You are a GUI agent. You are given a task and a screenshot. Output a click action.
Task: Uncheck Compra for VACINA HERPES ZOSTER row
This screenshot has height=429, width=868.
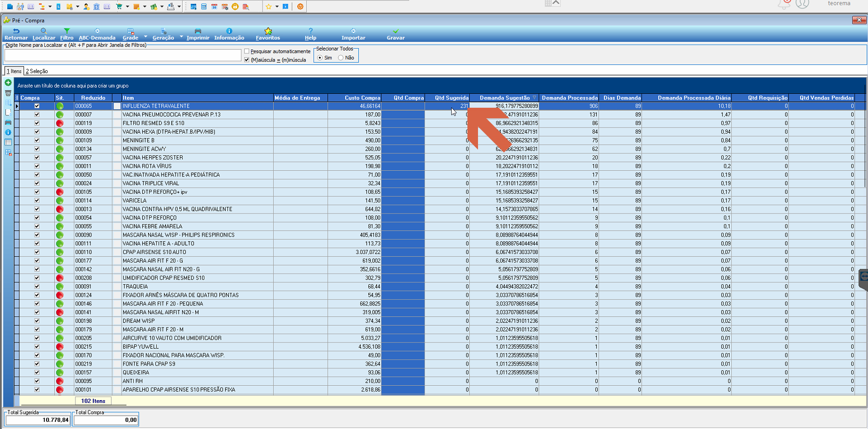[x=37, y=158]
